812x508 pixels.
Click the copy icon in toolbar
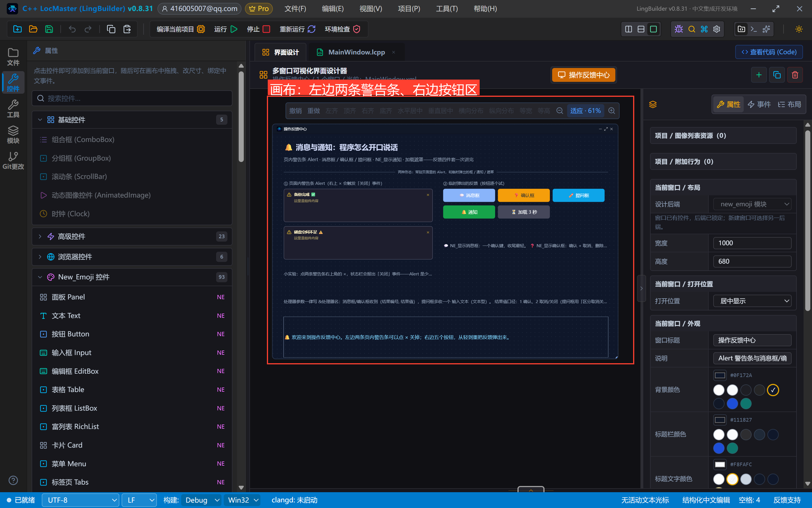tap(111, 29)
